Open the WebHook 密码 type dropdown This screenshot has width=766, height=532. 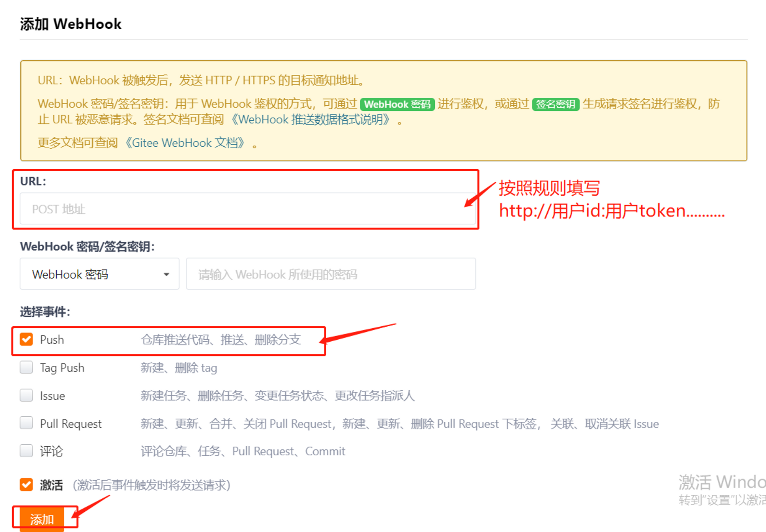point(99,274)
